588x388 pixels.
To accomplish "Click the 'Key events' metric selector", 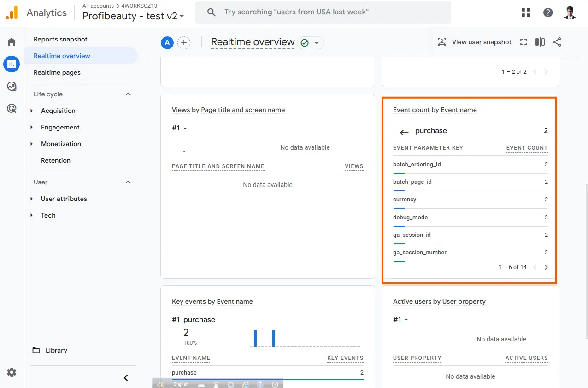I will pyautogui.click(x=189, y=302).
